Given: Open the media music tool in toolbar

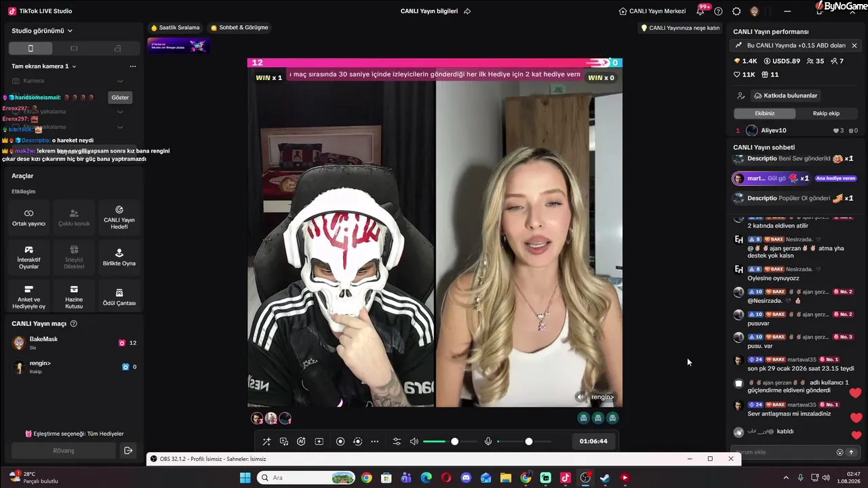Looking at the screenshot, I should [284, 441].
